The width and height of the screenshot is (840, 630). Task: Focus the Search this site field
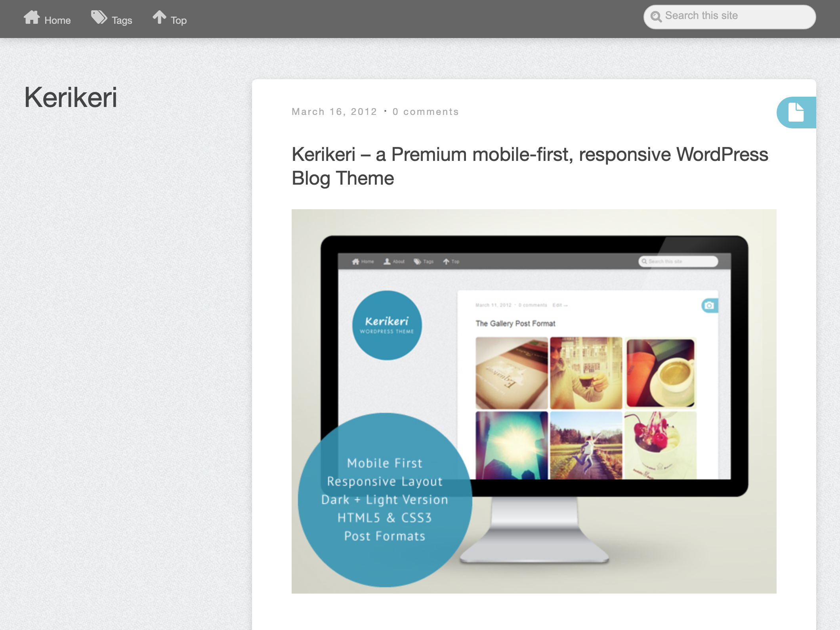[x=729, y=17]
